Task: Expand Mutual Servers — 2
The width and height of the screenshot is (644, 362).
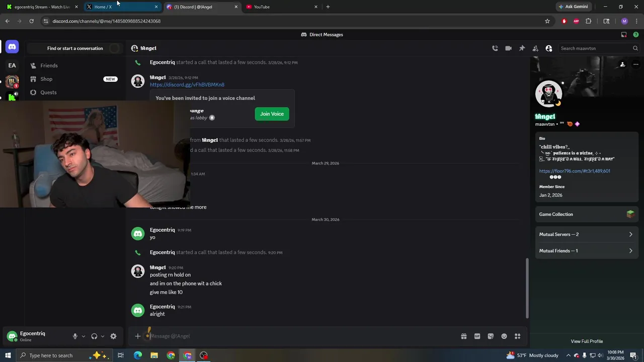Action: coord(587,234)
